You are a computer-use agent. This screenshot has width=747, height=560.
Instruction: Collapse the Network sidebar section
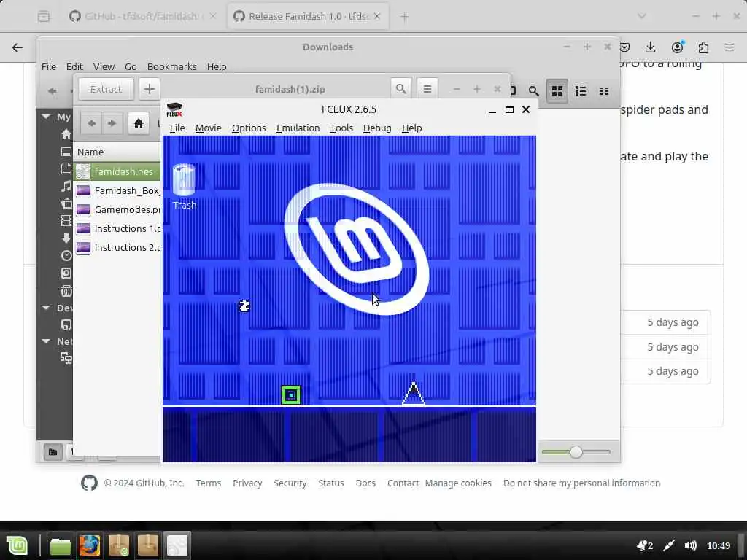(46, 341)
